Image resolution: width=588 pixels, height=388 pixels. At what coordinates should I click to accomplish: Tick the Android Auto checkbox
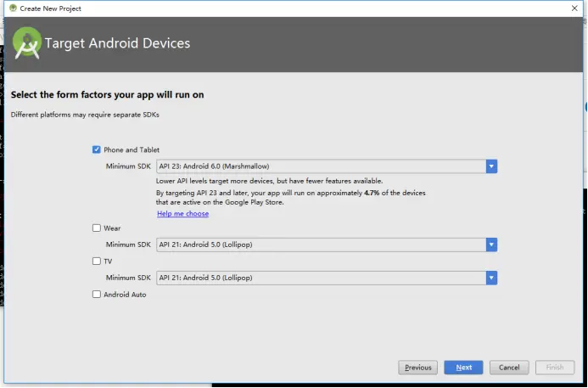[97, 295]
